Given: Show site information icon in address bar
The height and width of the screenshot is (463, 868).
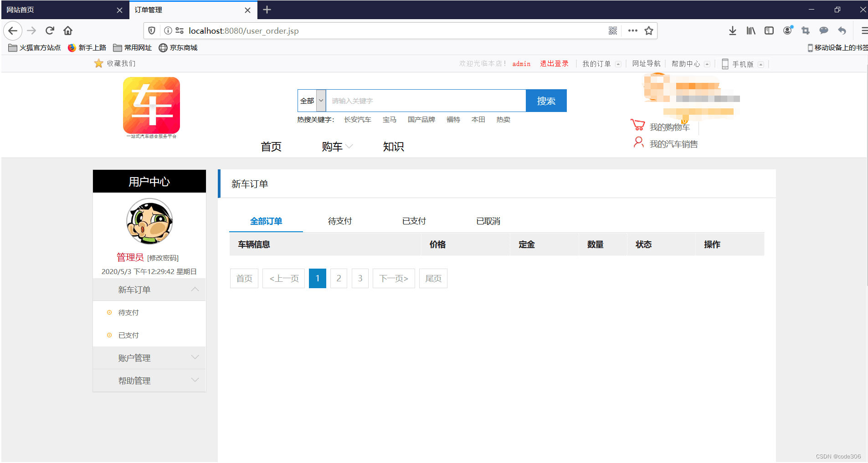Looking at the screenshot, I should [x=168, y=31].
